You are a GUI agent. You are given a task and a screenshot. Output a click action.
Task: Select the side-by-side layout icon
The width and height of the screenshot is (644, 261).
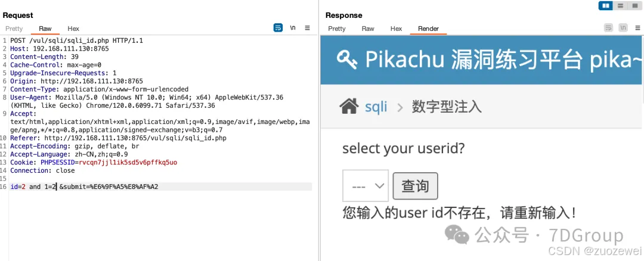click(606, 6)
